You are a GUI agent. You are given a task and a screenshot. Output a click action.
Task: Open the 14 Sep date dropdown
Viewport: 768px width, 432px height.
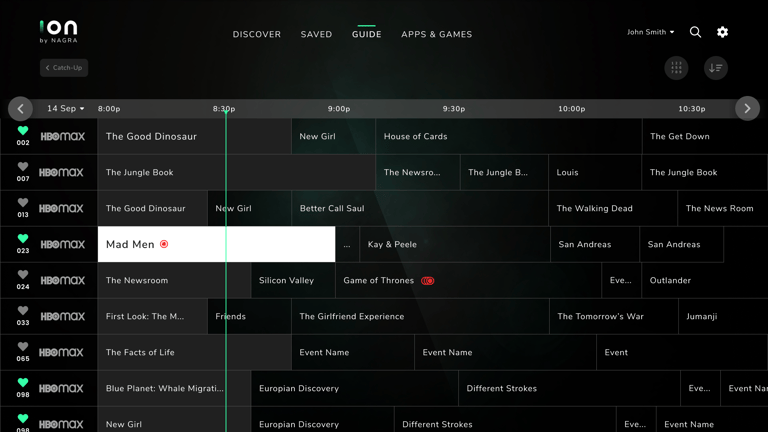pos(65,108)
